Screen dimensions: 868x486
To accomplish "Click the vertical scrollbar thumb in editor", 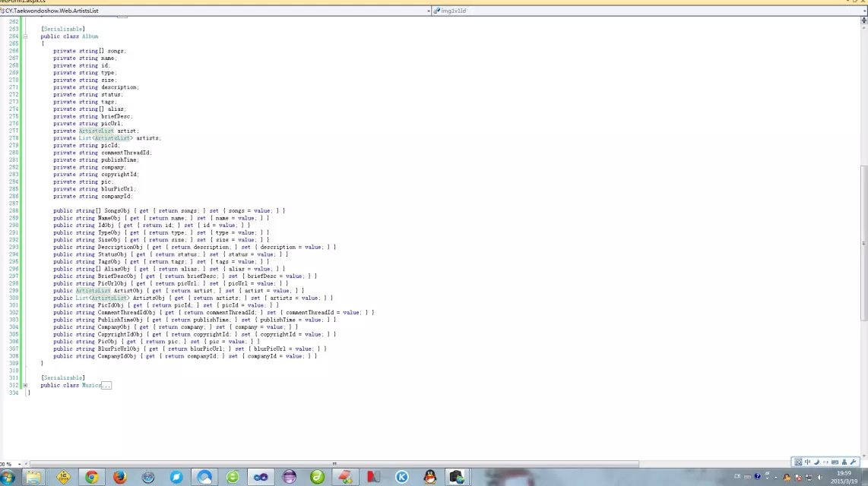I will click(863, 243).
